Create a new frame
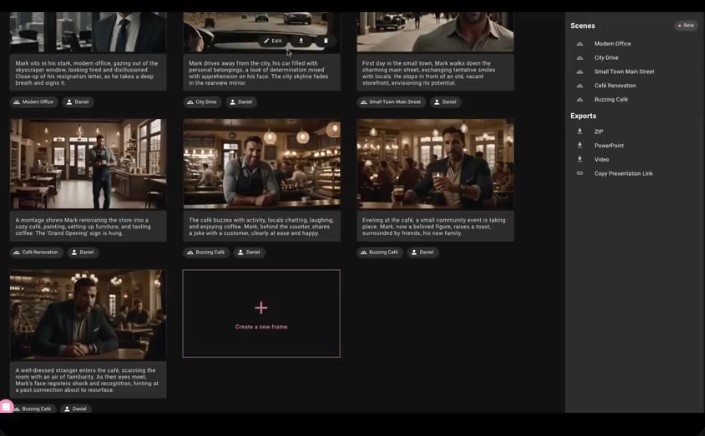The width and height of the screenshot is (705, 436). (x=261, y=314)
